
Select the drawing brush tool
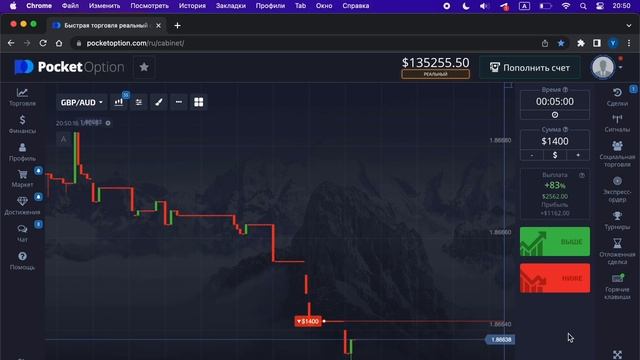[x=159, y=102]
